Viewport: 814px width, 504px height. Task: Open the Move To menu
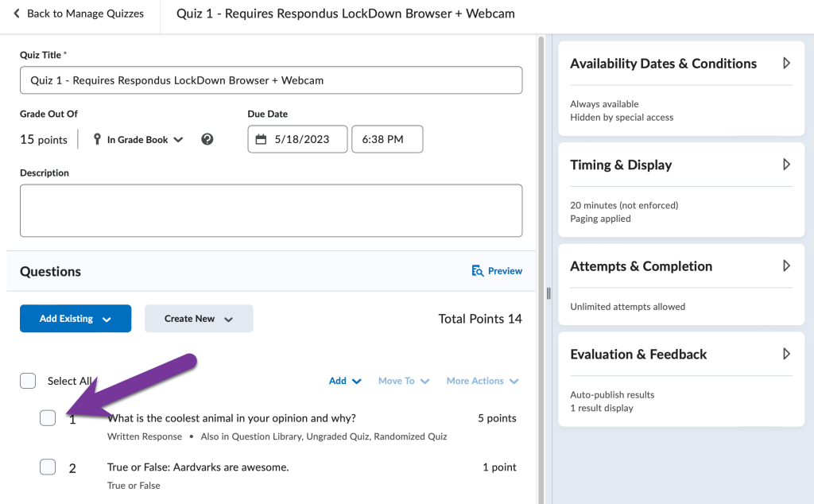coord(403,381)
